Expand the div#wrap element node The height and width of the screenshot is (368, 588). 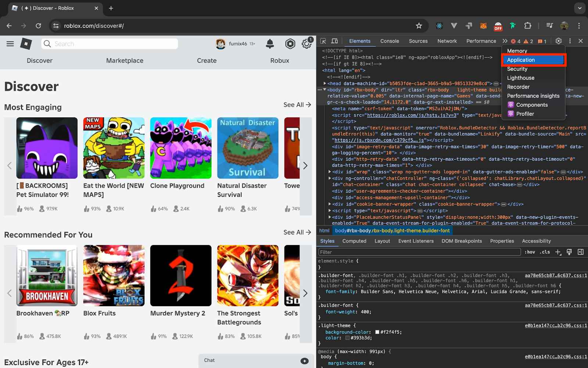(330, 172)
